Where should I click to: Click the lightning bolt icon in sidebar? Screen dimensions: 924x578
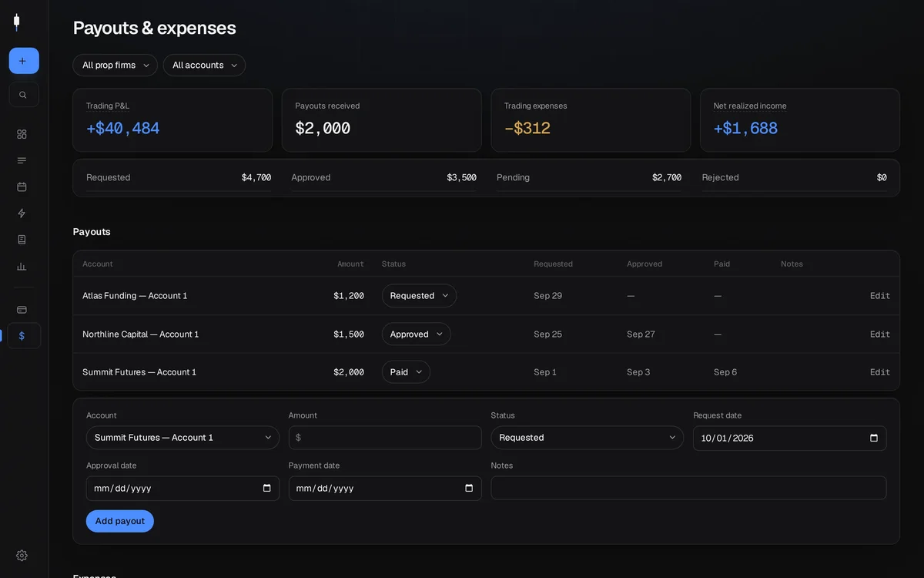click(22, 213)
